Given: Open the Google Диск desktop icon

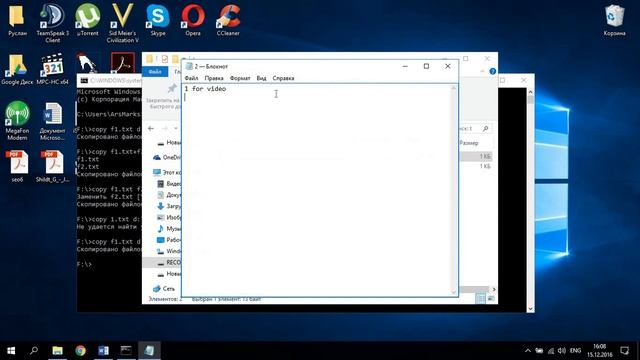Looking at the screenshot, I should point(17,69).
